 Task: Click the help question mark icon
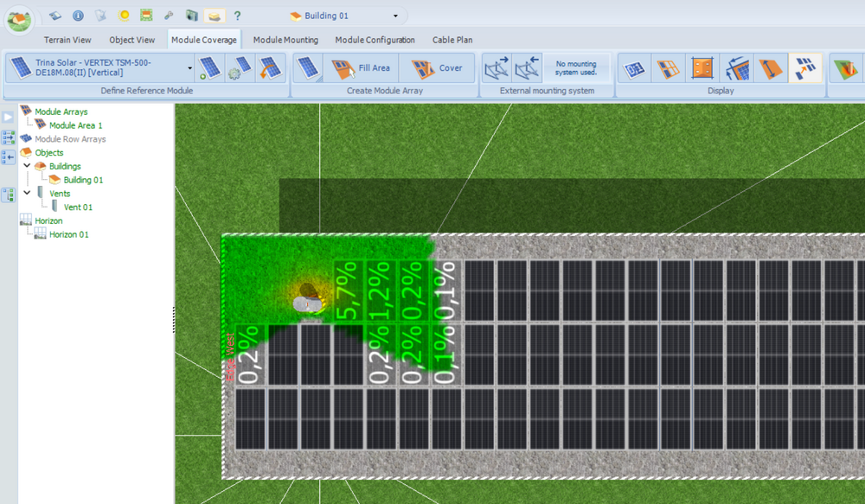click(x=237, y=16)
